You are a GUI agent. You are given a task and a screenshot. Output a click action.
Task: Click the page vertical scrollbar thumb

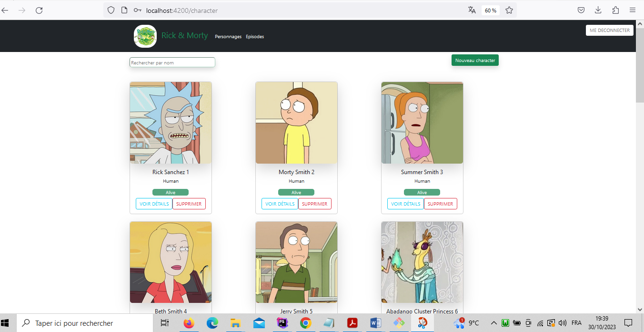pos(640,65)
